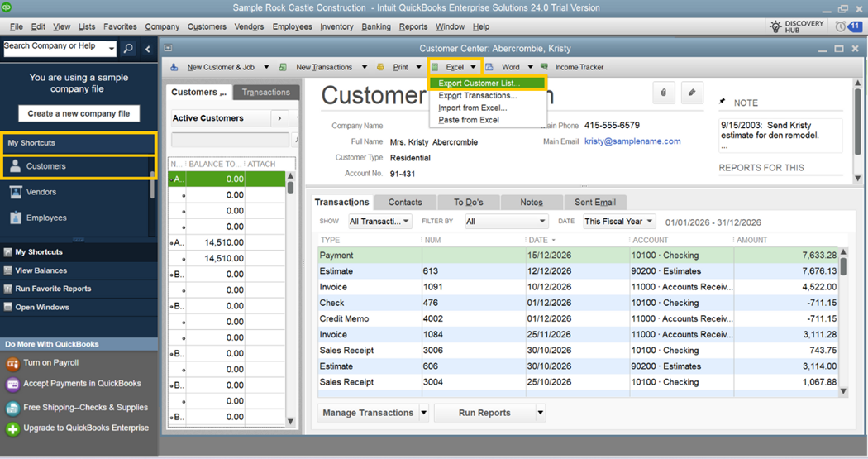
Task: Open the Discovery Hub lightbulb icon
Action: (x=775, y=26)
